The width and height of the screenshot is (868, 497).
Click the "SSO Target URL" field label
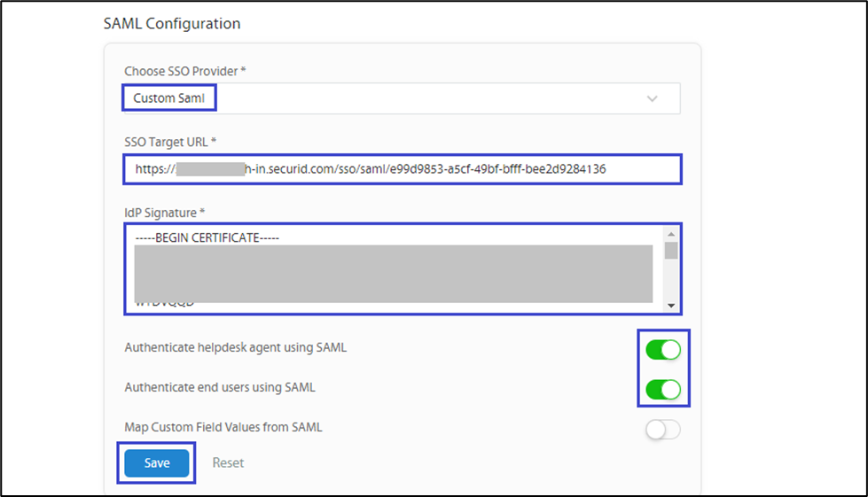tap(170, 142)
